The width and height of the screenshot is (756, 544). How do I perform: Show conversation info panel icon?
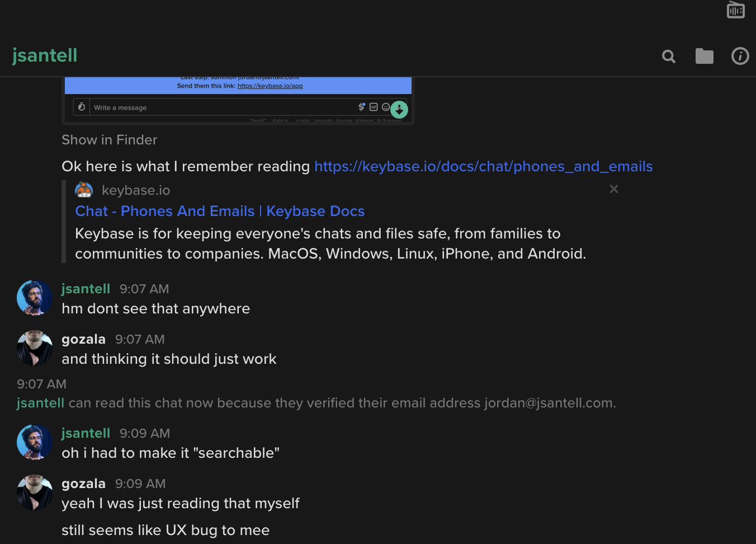tap(740, 56)
